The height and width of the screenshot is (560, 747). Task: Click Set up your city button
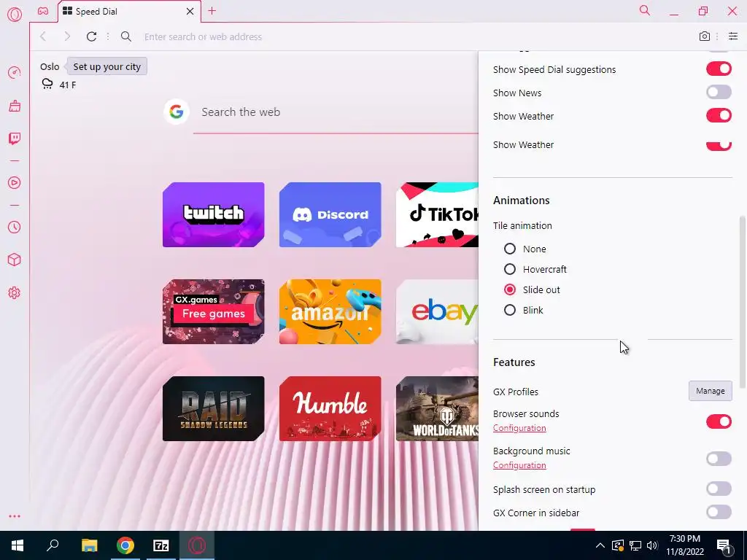[107, 66]
